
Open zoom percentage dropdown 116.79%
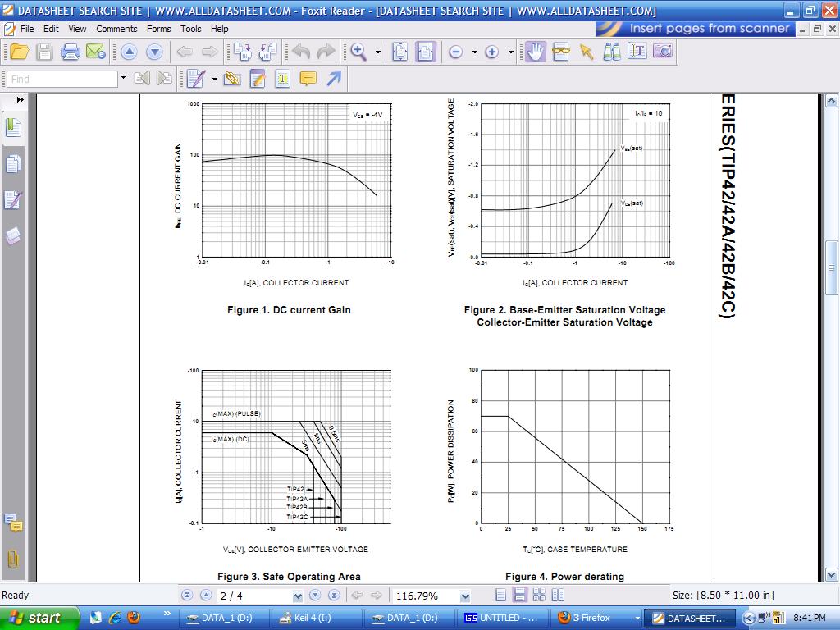coord(465,596)
